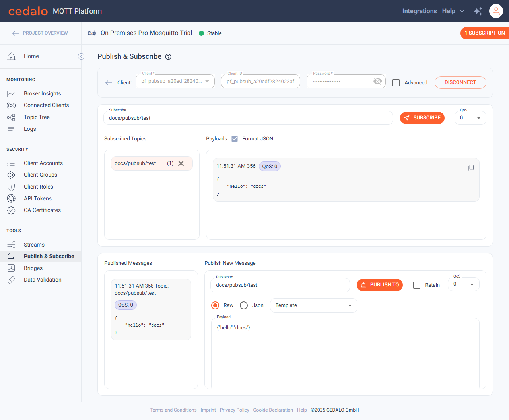Click the Cedalo logo
The image size is (509, 420).
28,11
